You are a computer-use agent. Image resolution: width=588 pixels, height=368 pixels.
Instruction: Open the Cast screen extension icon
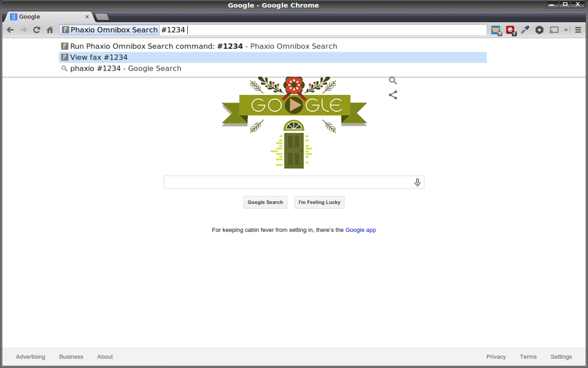tap(554, 30)
